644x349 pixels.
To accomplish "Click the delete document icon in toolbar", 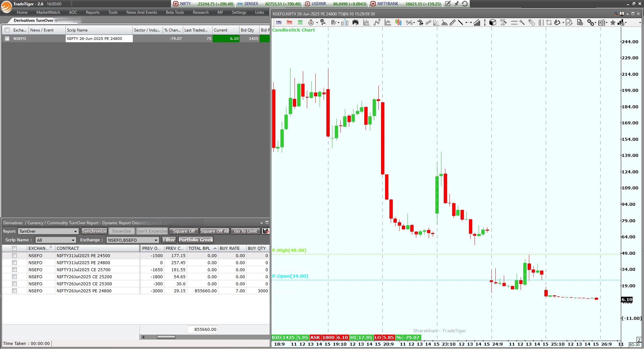I will pyautogui.click(x=580, y=22).
